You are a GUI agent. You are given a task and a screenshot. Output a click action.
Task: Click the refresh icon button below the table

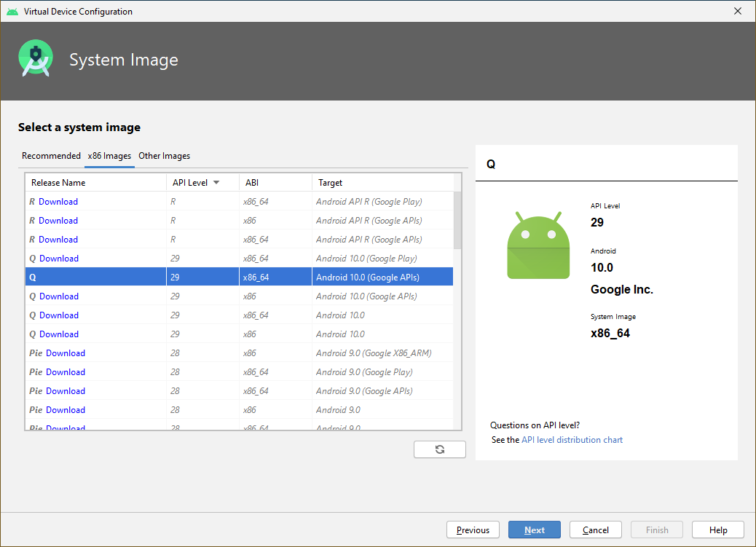tap(439, 449)
